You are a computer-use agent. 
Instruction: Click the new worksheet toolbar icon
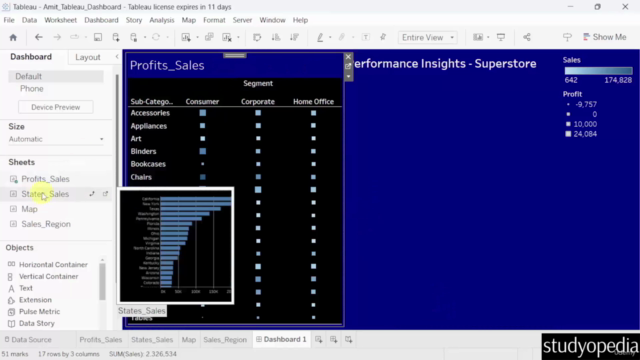(186, 38)
